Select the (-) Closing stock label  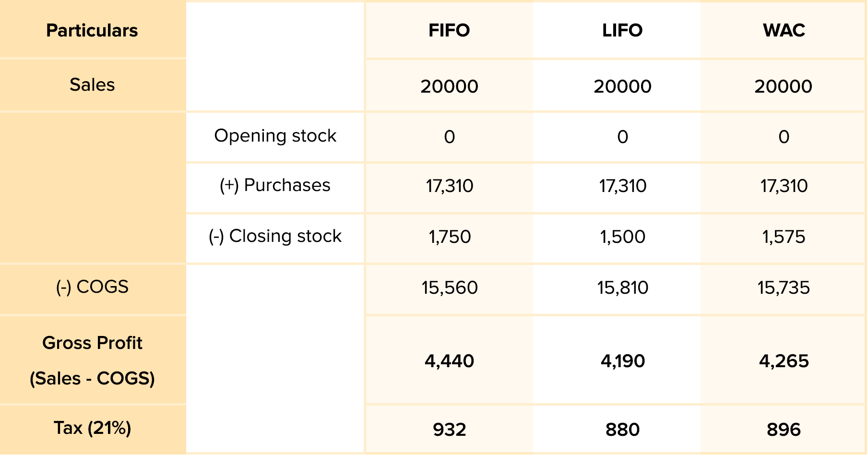coord(275,236)
